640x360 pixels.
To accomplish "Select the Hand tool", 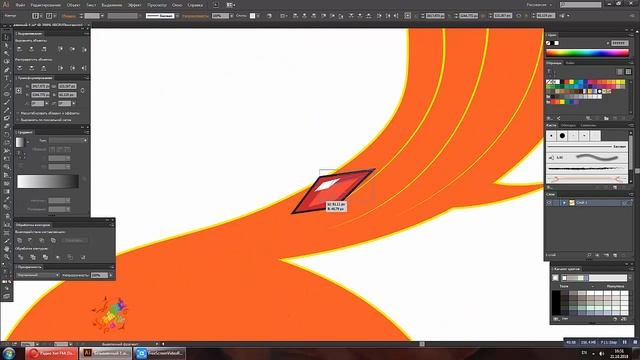I will (x=7, y=249).
